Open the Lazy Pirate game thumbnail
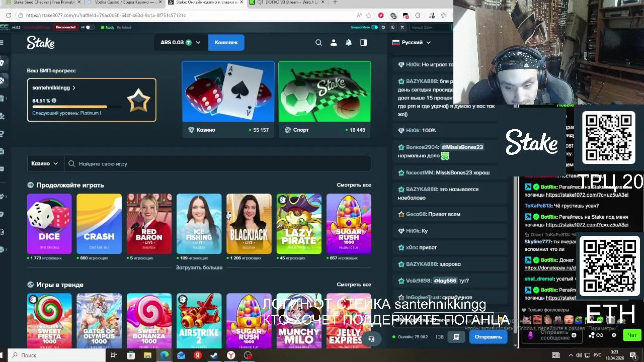 [299, 224]
